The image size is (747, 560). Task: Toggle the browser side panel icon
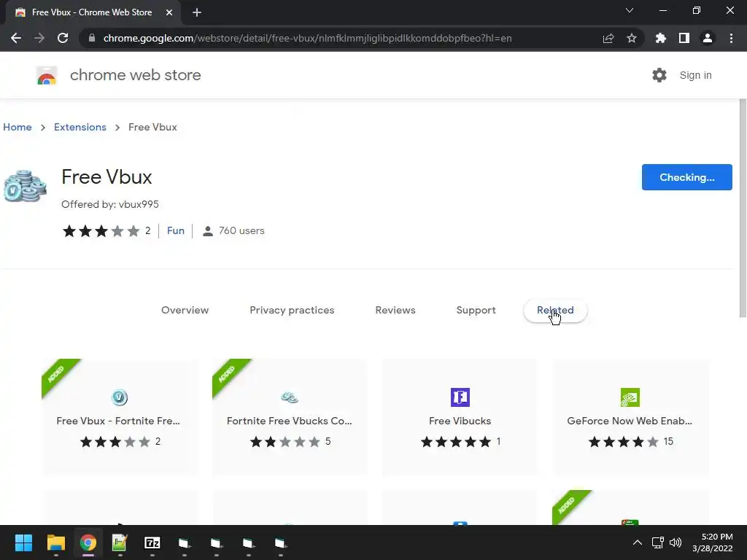click(684, 38)
